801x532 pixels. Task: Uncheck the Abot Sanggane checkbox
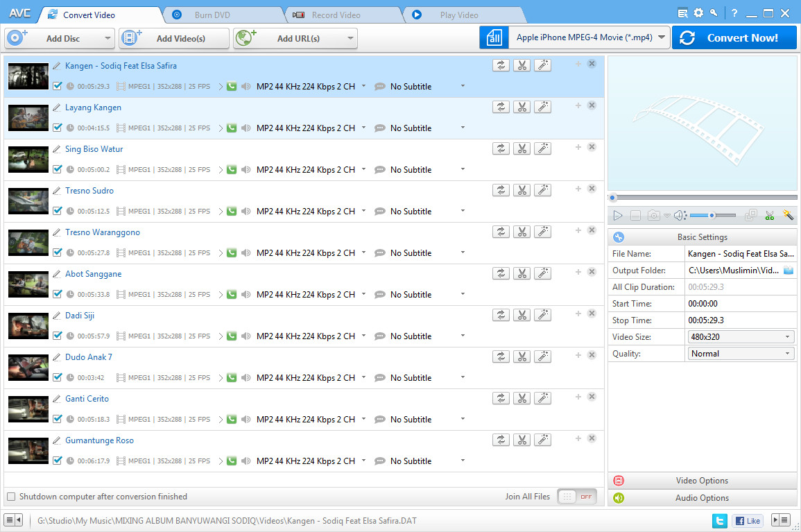(57, 294)
